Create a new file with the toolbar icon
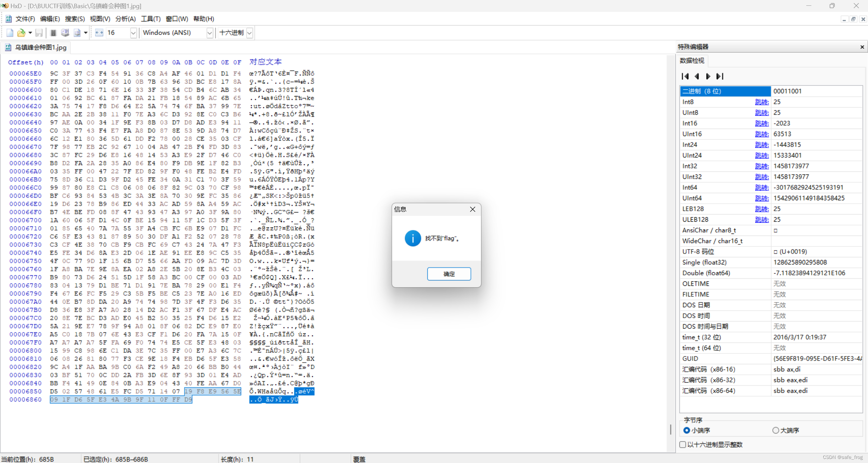868x463 pixels. (10, 33)
